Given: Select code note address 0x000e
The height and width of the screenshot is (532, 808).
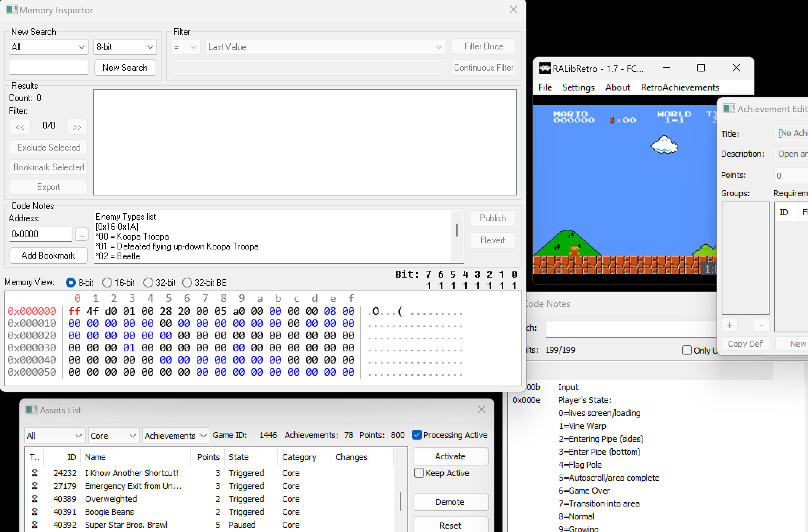Looking at the screenshot, I should [526, 400].
